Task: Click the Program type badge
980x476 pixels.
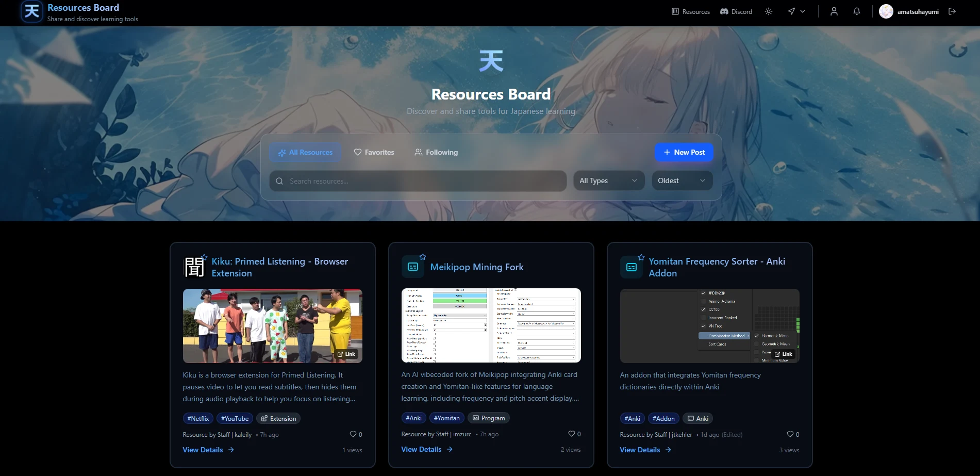Action: (x=489, y=418)
